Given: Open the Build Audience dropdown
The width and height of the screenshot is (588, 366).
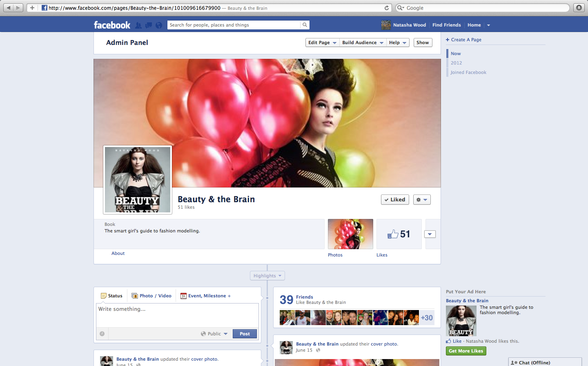Looking at the screenshot, I should pyautogui.click(x=363, y=42).
